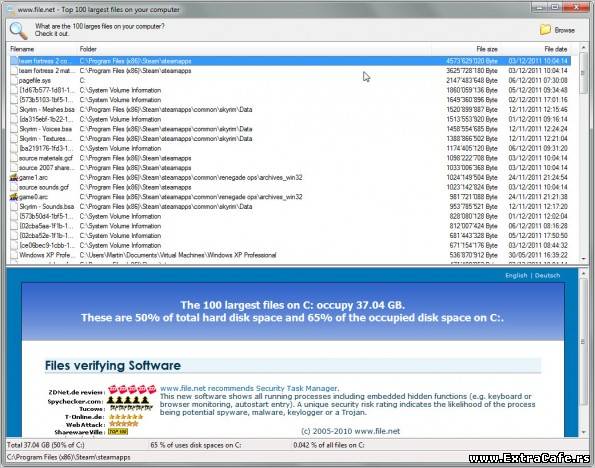Click the Spychecker.com rating icons
The height and width of the screenshot is (468, 595).
point(128,400)
